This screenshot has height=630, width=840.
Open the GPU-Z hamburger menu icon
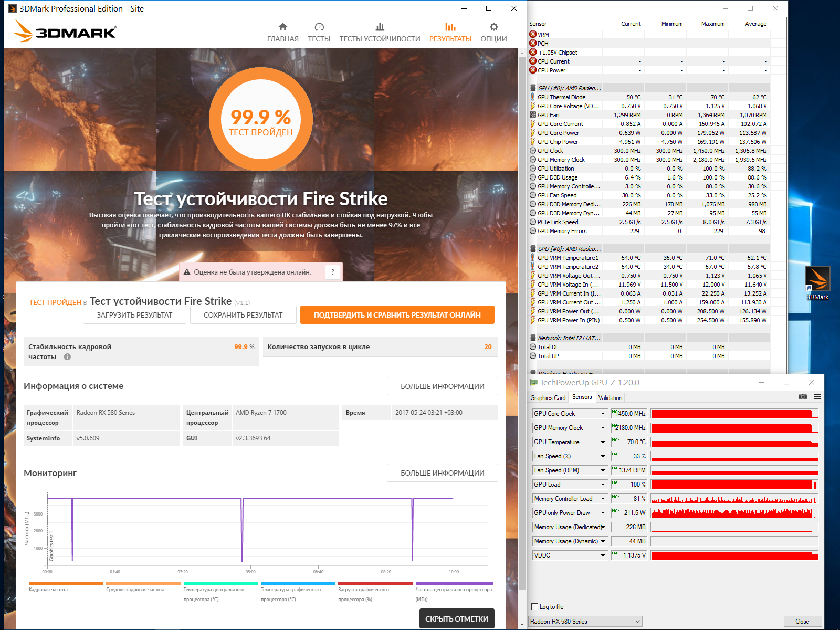point(817,396)
